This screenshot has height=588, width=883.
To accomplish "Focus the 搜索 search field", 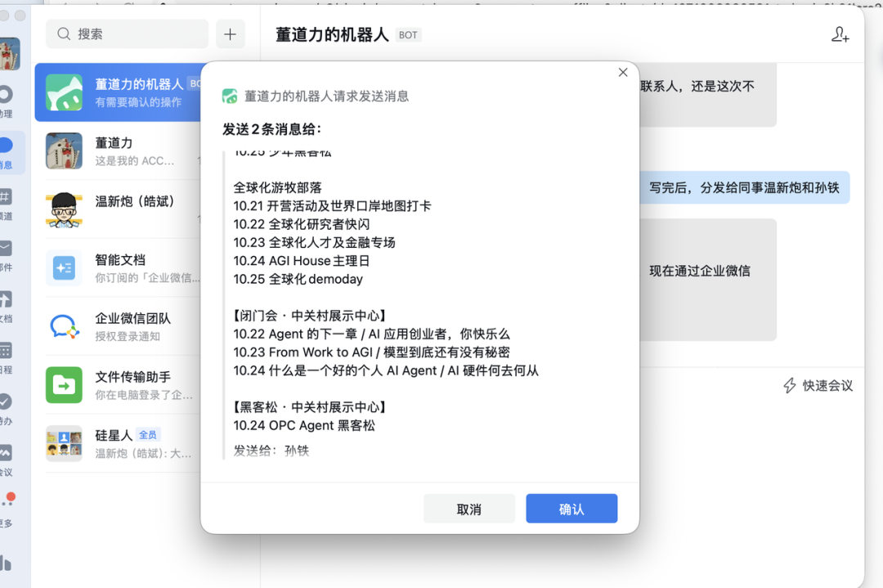I will tap(128, 34).
